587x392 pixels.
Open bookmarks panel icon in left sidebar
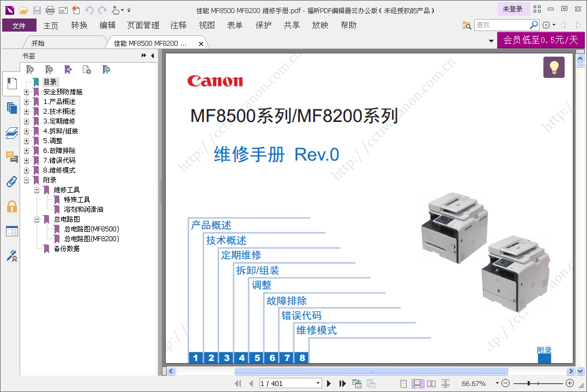click(12, 83)
